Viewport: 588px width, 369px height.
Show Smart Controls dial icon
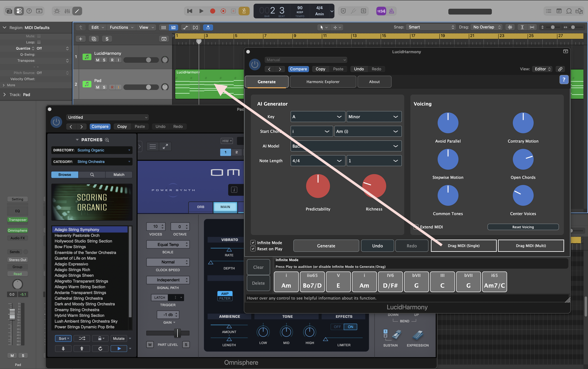pos(57,11)
